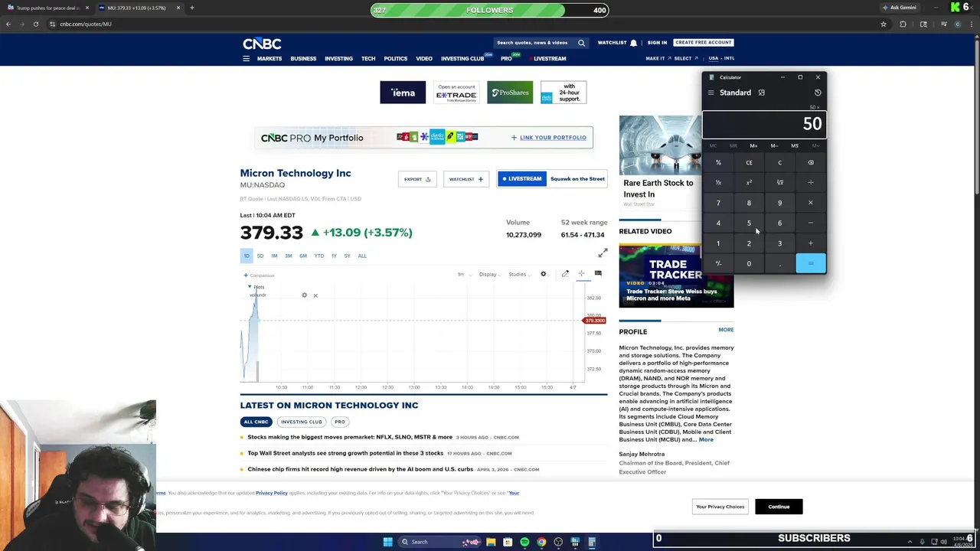
Task: Open Calculator history
Action: point(818,93)
